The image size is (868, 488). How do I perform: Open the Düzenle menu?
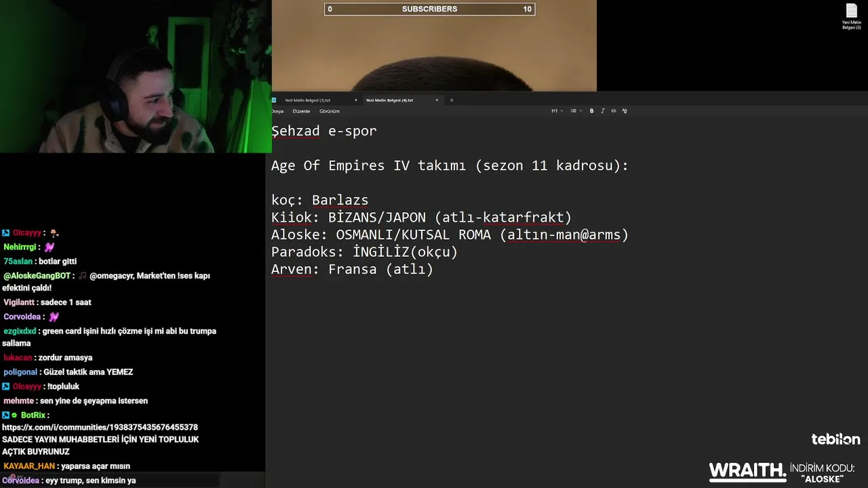point(301,111)
